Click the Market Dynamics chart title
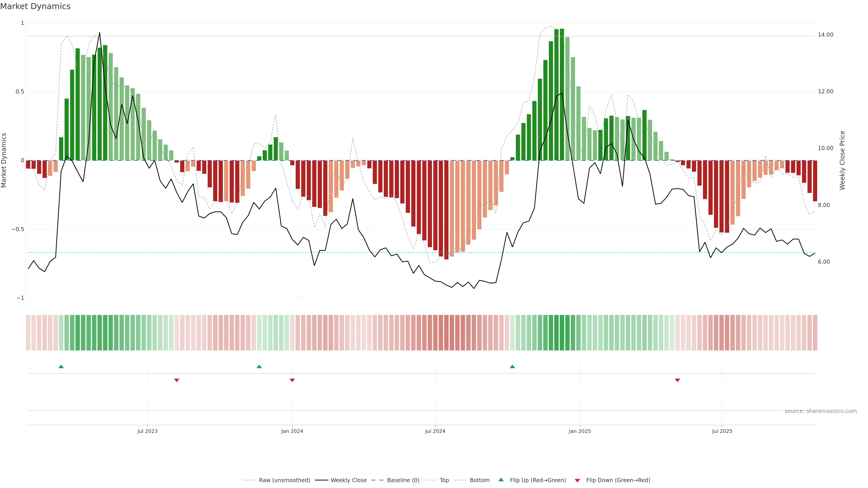 [35, 6]
